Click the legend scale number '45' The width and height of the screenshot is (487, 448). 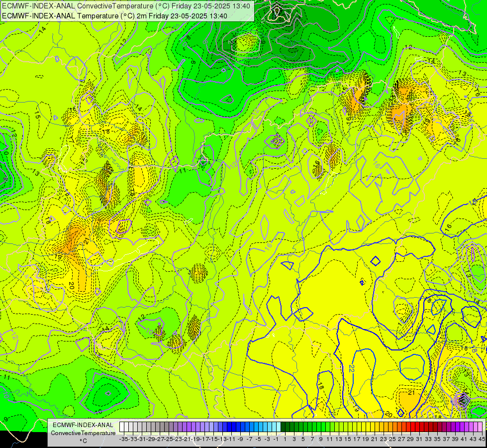pyautogui.click(x=482, y=439)
